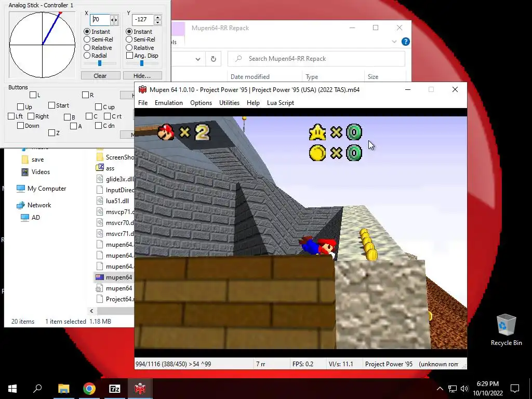Select the ScreenShots folder in the file list
The image size is (532, 399).
[x=115, y=157]
